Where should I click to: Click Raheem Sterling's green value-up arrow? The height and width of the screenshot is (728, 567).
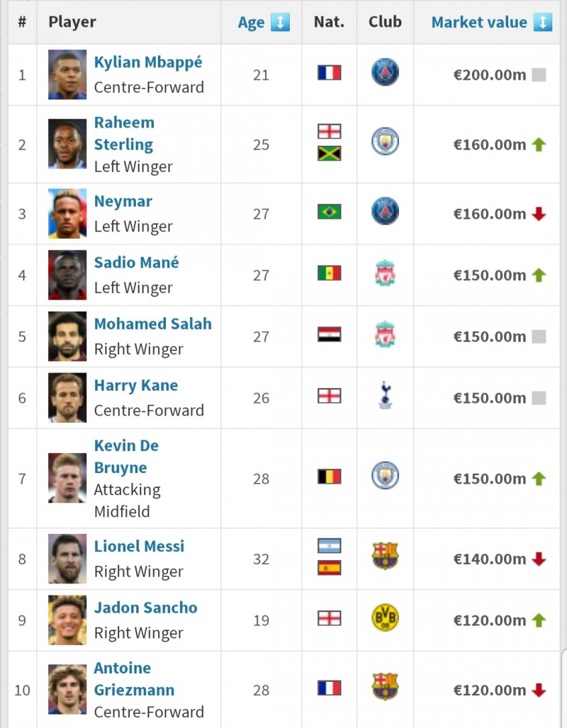pyautogui.click(x=539, y=145)
